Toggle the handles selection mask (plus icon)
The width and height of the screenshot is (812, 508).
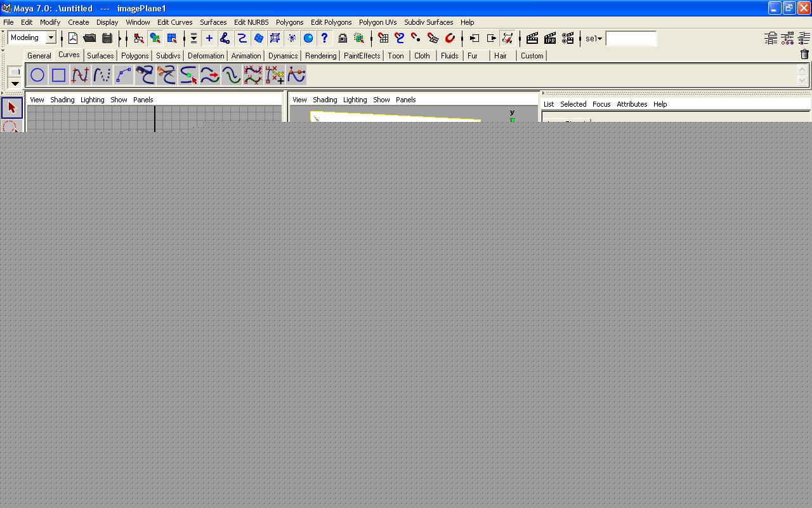coord(209,38)
